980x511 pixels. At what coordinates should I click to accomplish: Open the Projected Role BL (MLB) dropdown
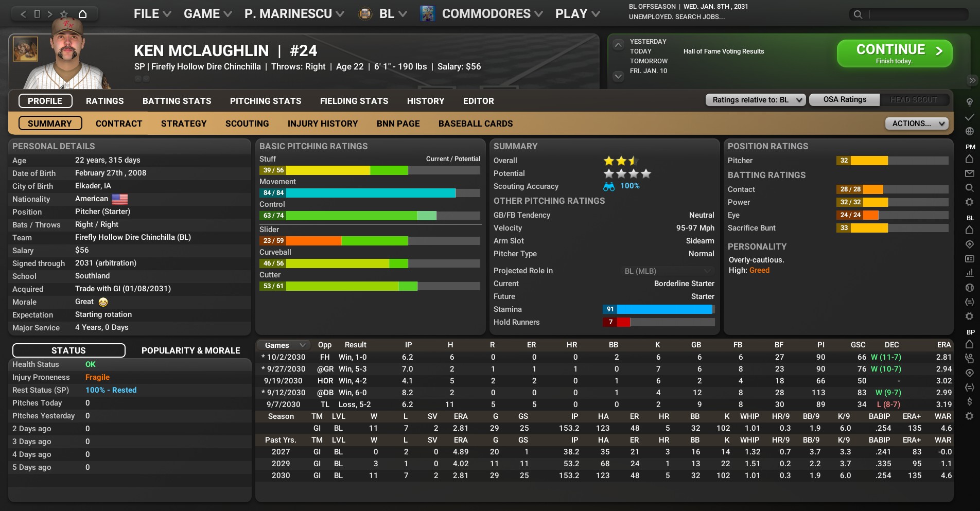pyautogui.click(x=668, y=271)
